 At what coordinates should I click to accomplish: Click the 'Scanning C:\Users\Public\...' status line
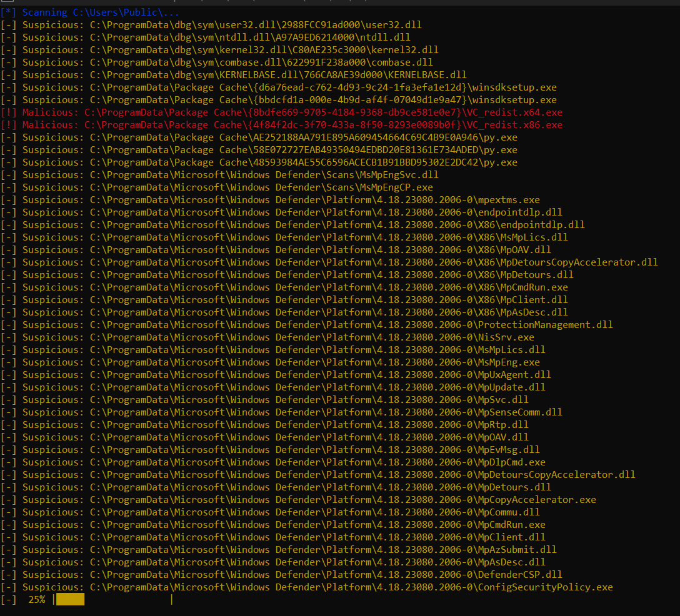pyautogui.click(x=90, y=12)
